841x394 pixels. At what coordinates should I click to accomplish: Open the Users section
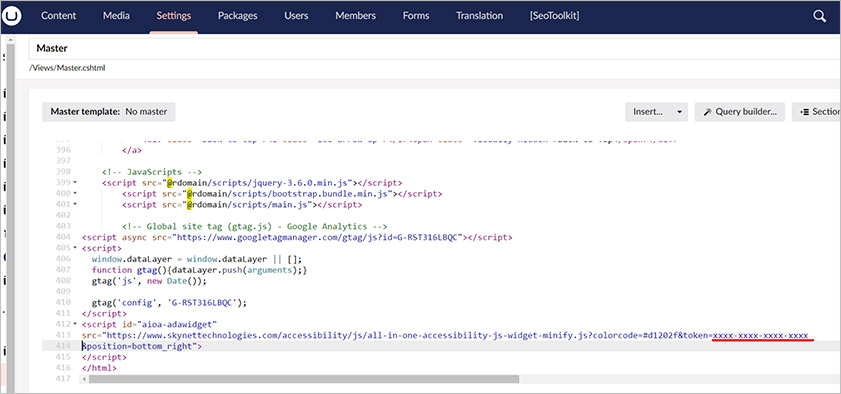pos(296,16)
